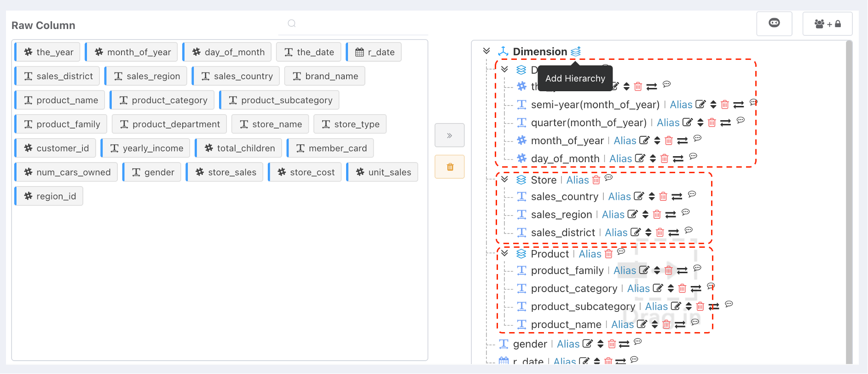Collapse the Dimension root node
Image resolution: width=868 pixels, height=374 pixels.
point(486,51)
